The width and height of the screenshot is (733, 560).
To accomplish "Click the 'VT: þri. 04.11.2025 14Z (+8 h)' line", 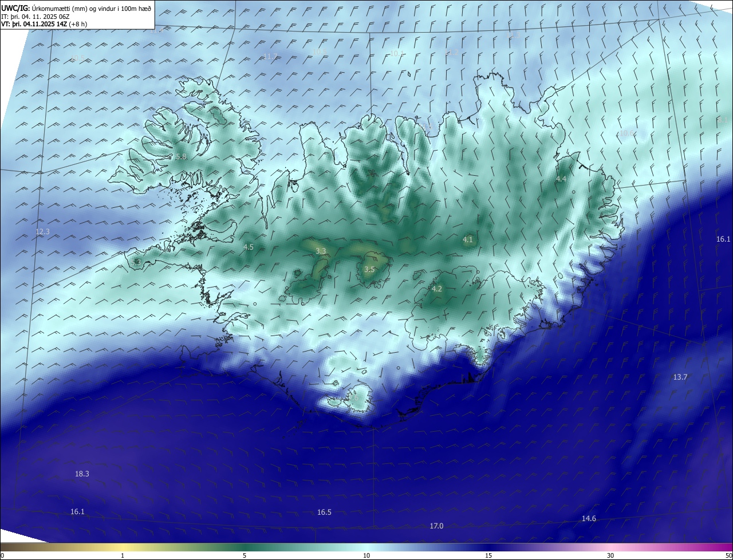I will pos(44,24).
